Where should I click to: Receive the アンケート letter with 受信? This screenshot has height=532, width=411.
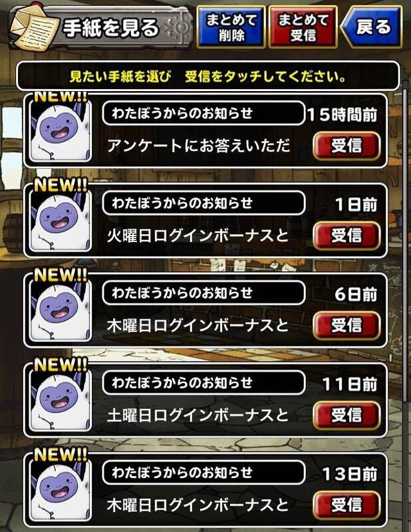(346, 146)
